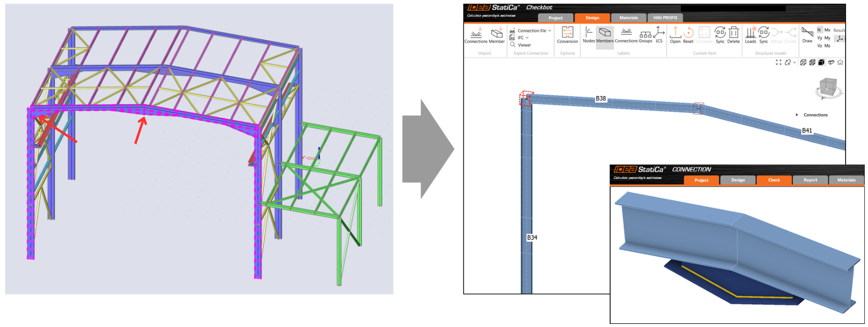Open the current item
Screen dimensions: 868x327
(x=675, y=35)
